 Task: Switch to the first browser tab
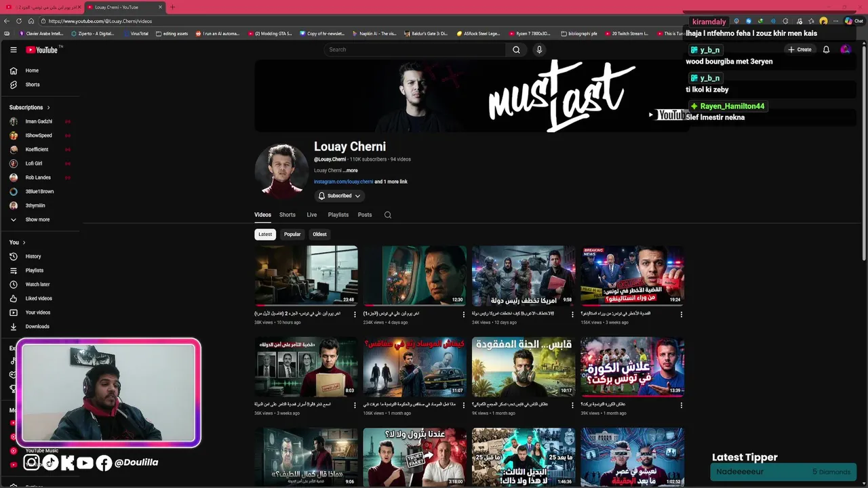41,7
